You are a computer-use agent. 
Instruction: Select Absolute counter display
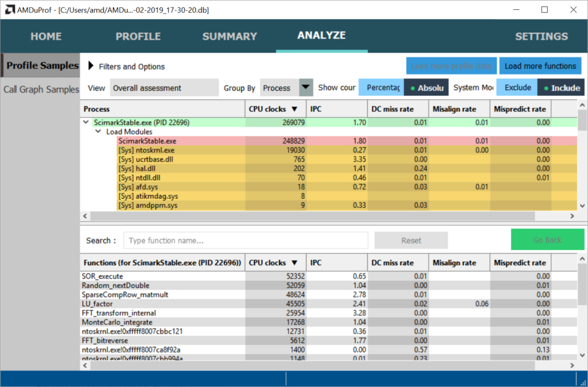click(x=426, y=88)
